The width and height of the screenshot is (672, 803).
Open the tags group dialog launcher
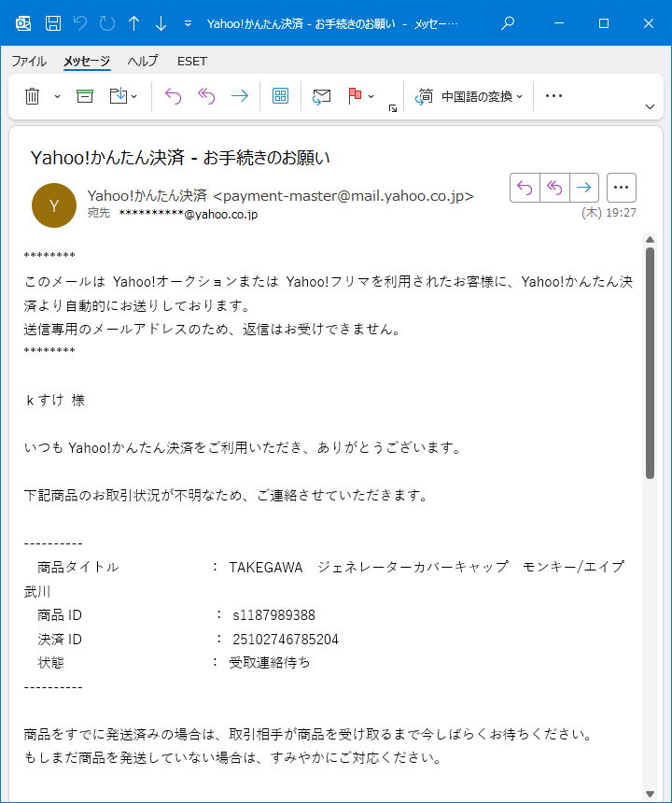(393, 108)
